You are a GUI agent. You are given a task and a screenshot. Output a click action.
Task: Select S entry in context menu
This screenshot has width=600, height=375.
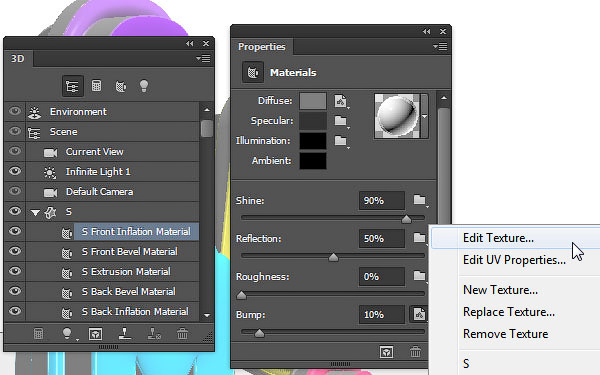click(466, 364)
